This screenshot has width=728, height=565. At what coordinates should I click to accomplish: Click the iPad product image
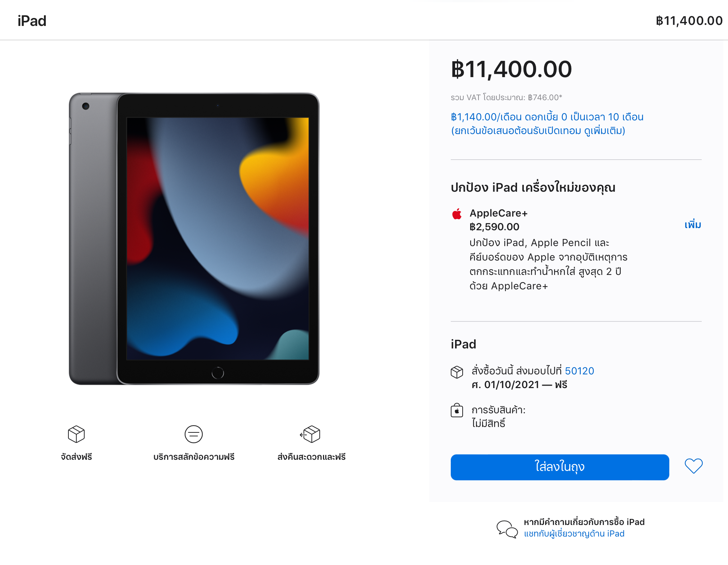pos(194,239)
